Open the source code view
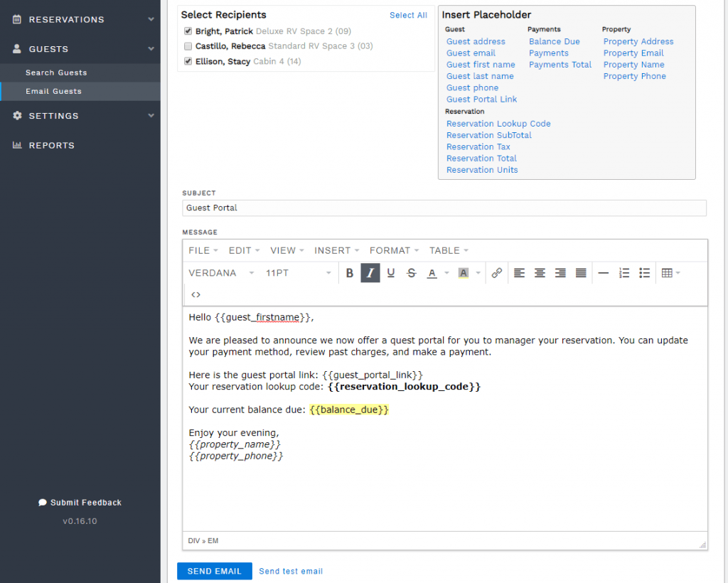Screen dimensions: 728x583 click(x=196, y=294)
